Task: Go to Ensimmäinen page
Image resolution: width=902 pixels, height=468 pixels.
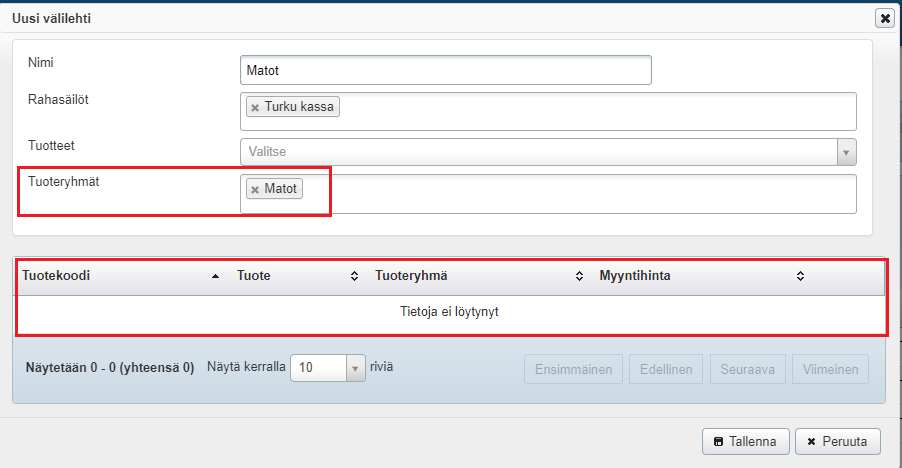Action: (574, 369)
